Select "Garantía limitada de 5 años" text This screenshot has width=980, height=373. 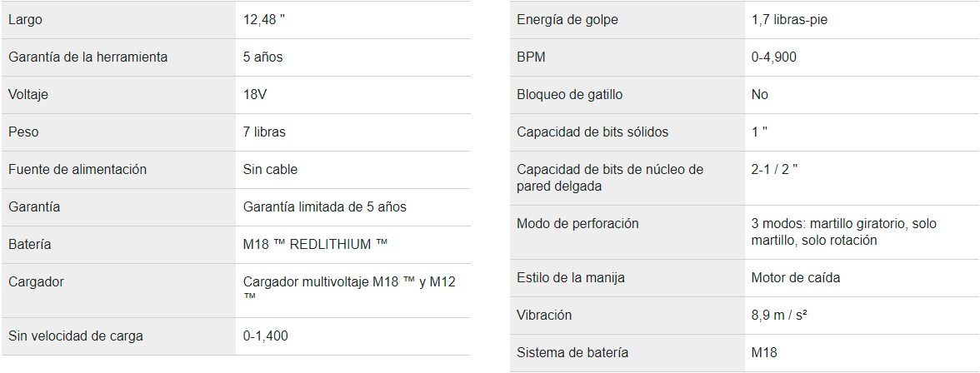pyautogui.click(x=325, y=207)
